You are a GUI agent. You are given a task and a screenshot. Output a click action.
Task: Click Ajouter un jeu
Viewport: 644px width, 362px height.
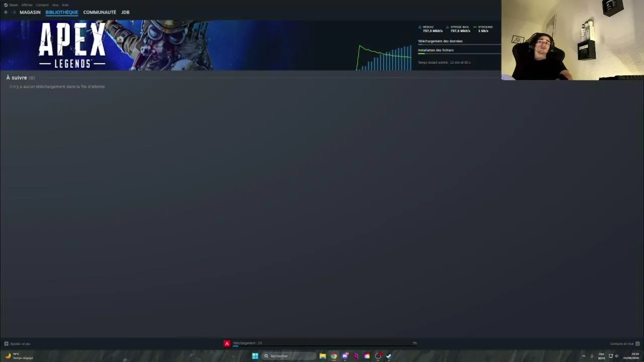[x=18, y=344]
